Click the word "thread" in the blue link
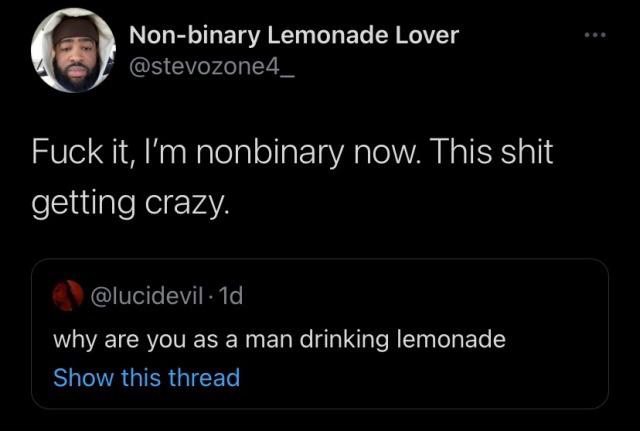The height and width of the screenshot is (431, 640). tap(205, 378)
